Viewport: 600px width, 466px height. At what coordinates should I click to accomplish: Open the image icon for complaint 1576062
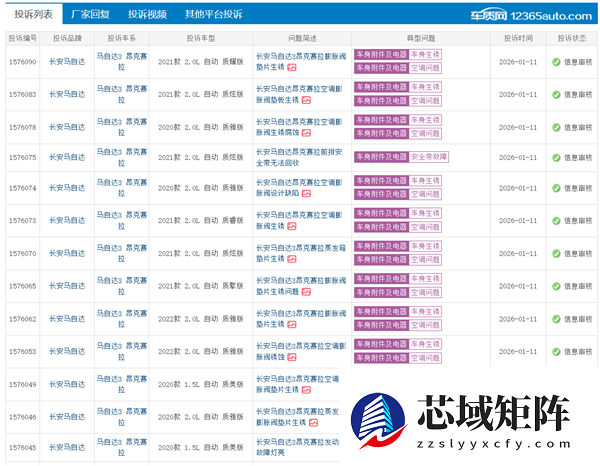pyautogui.click(x=292, y=324)
